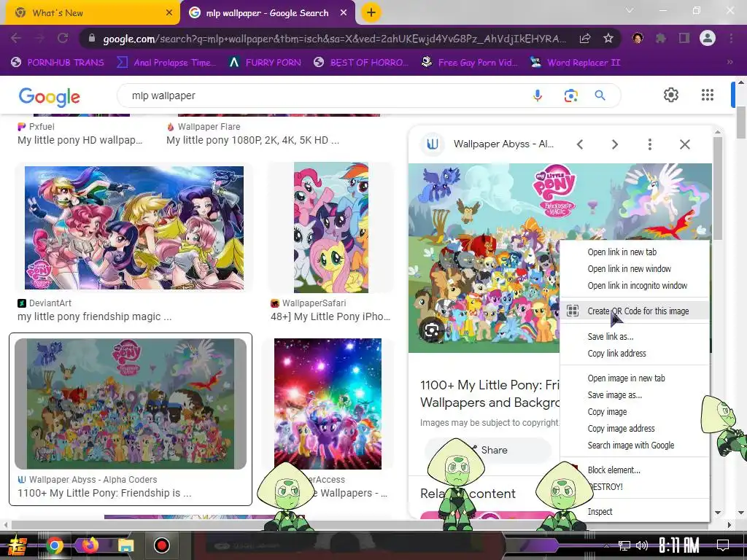Show more bookmarks with double chevron

[729, 62]
